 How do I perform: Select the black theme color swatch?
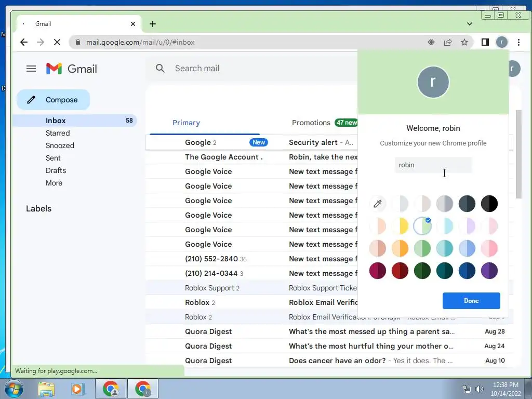pos(489,204)
